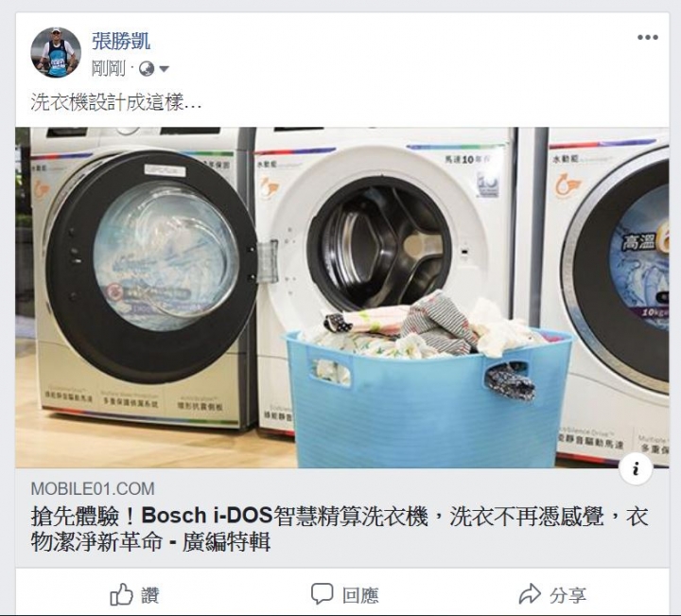Click the post text 洗衣機設計成這樣
Image resolution: width=681 pixels, height=616 pixels.
coord(115,102)
